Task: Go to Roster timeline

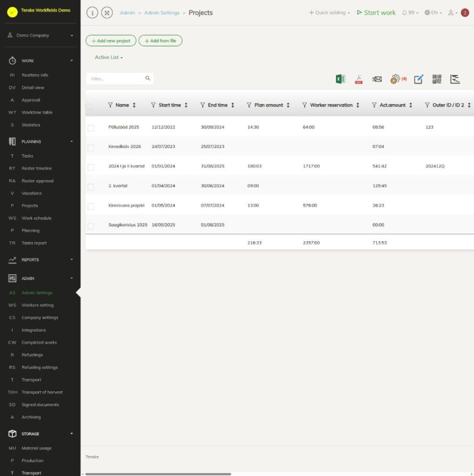Action: click(x=36, y=168)
